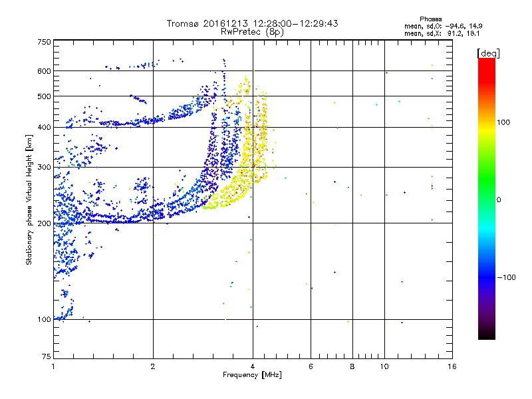Click the x-axis tick label '2'
532x399 pixels.
point(153,366)
